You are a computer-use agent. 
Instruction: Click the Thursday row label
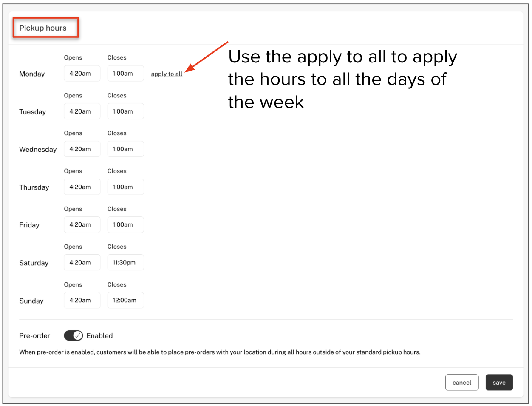point(34,187)
